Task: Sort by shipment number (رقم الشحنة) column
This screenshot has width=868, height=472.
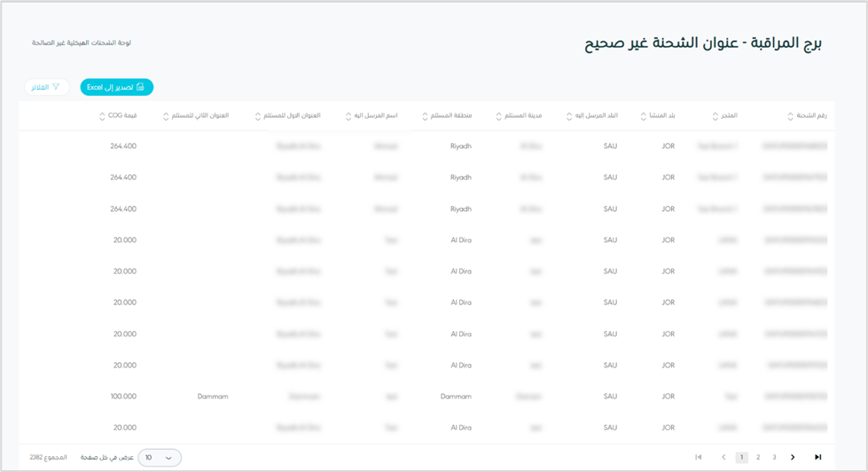Action: point(790,116)
